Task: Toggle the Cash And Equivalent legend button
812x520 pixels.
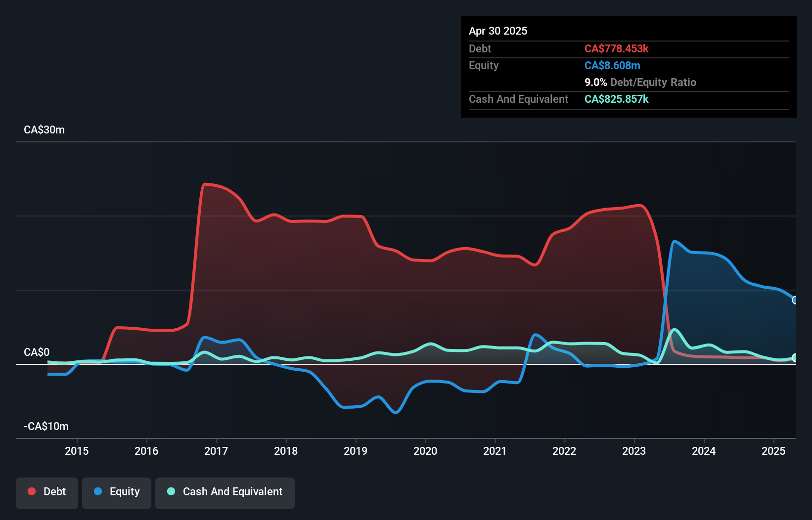Action: pyautogui.click(x=225, y=493)
